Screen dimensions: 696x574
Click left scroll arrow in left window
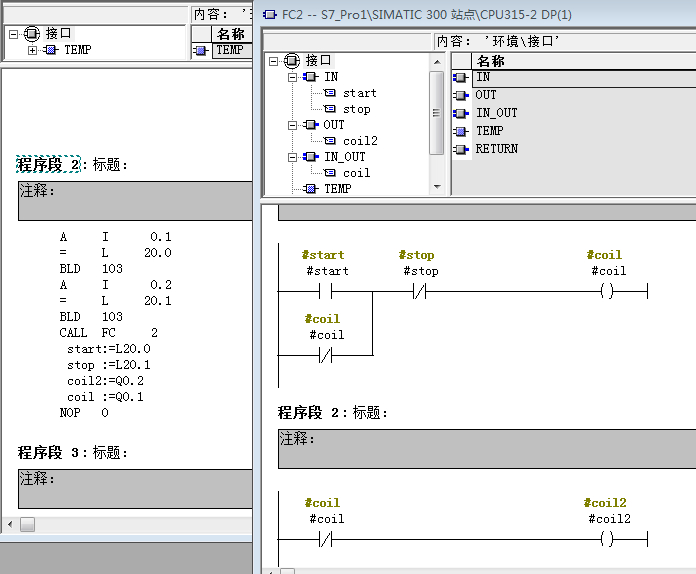[10, 524]
